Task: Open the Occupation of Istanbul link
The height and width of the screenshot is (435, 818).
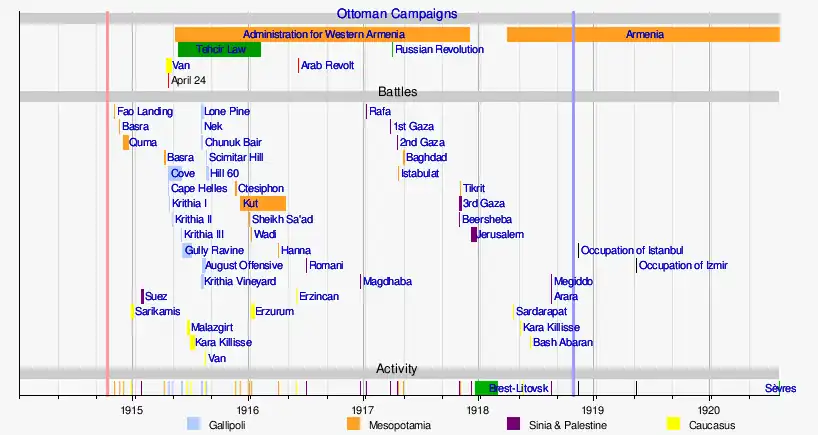Action: (631, 250)
